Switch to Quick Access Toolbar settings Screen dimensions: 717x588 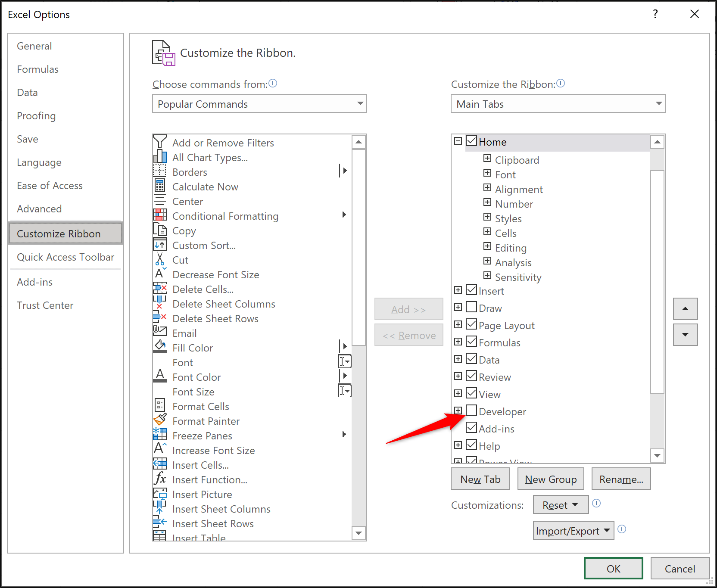pyautogui.click(x=65, y=257)
